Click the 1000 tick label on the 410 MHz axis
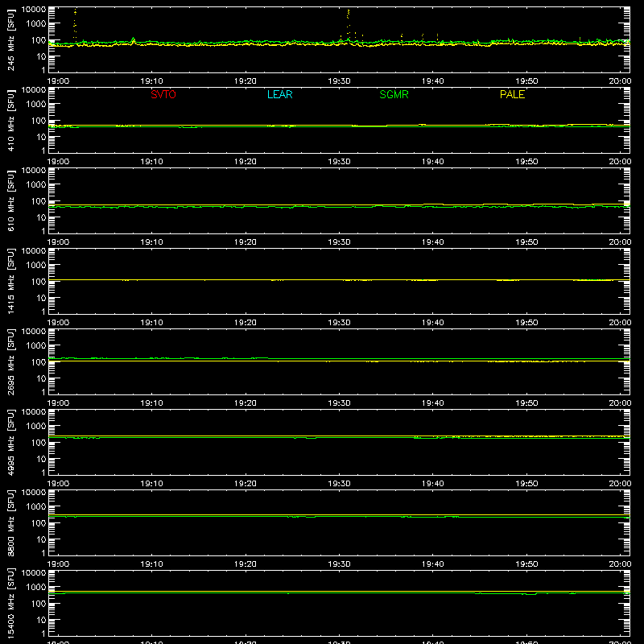Screen dimensions: 644x644 click(x=36, y=105)
